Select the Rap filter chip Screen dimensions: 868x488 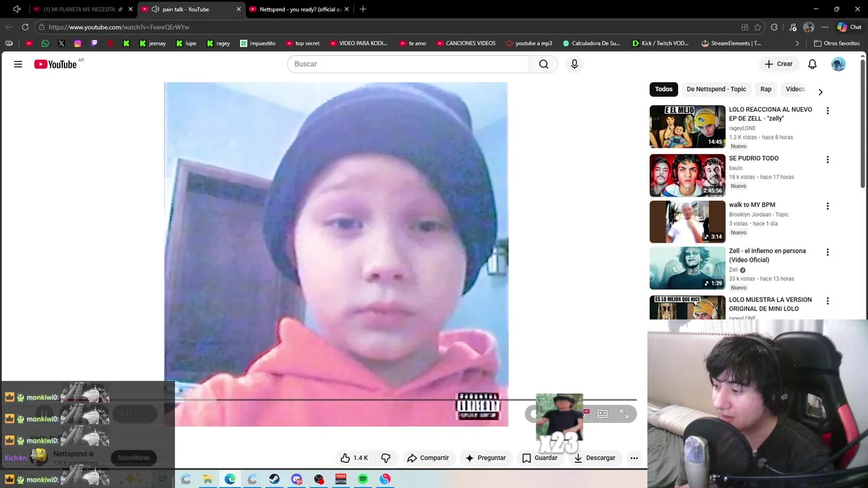(x=766, y=89)
